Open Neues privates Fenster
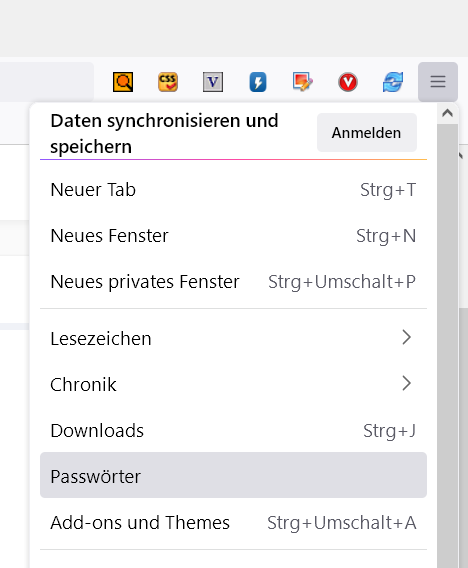Viewport: 468px width, 568px height. [233, 281]
